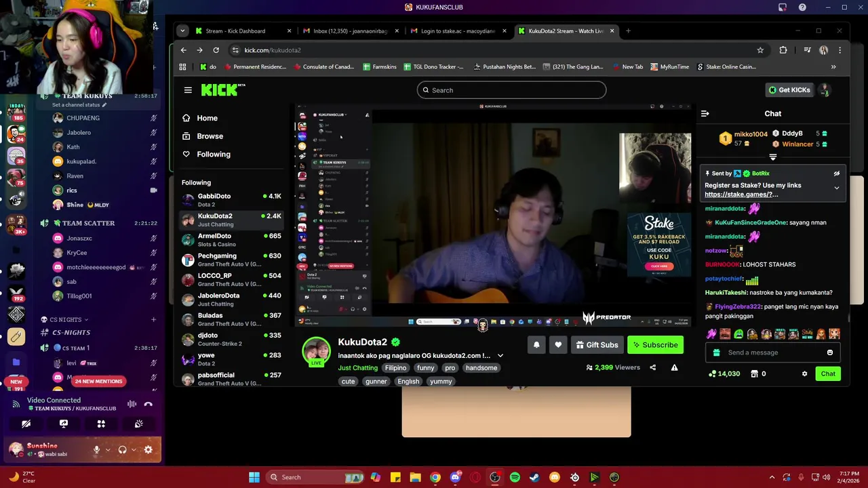Click the Kick logo
This screenshot has width=868, height=488.
(x=222, y=89)
